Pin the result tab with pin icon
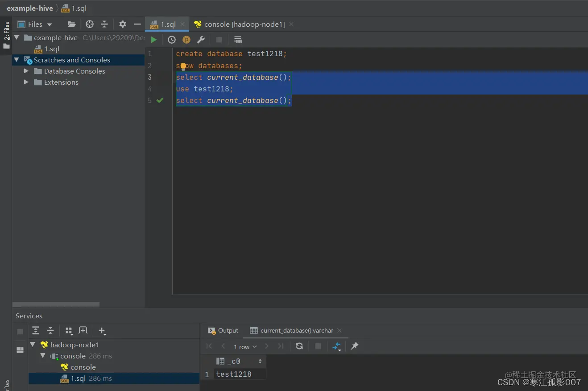Image resolution: width=588 pixels, height=391 pixels. click(x=355, y=346)
